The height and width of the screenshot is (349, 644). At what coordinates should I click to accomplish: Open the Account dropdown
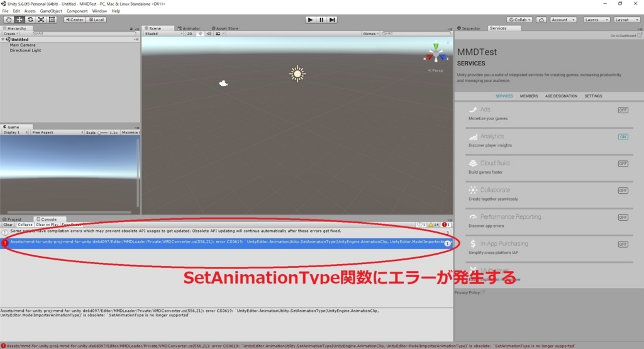tap(563, 19)
